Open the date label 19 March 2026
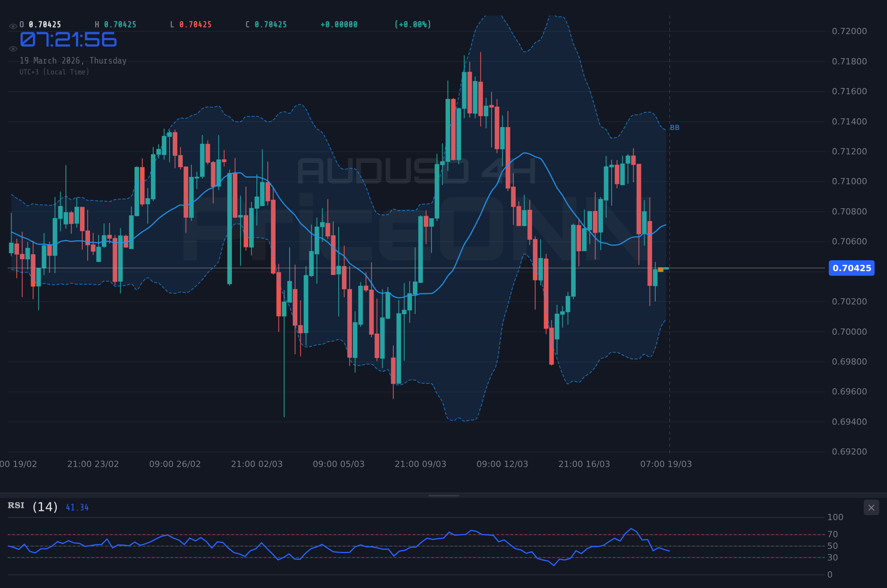Screen dimensions: 887x588 point(73,61)
